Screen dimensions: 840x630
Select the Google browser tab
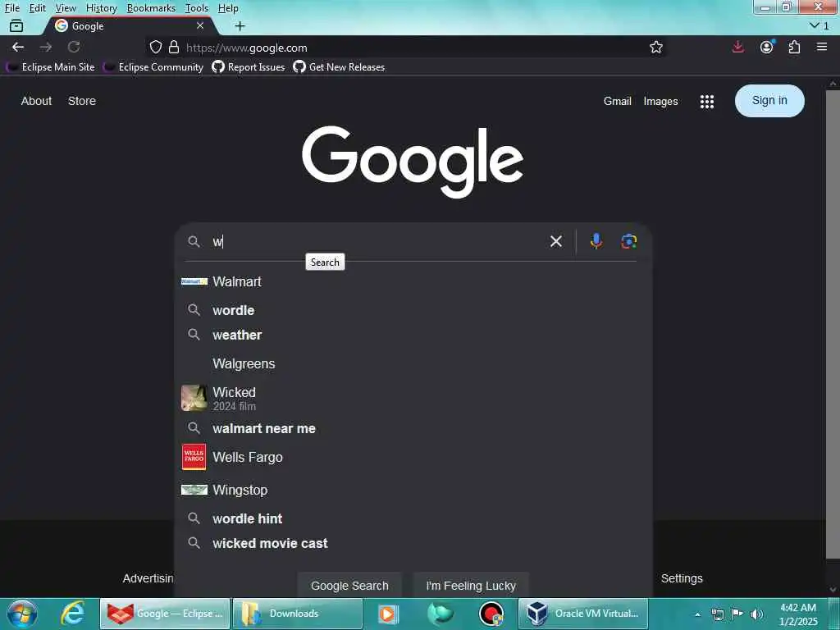click(130, 25)
